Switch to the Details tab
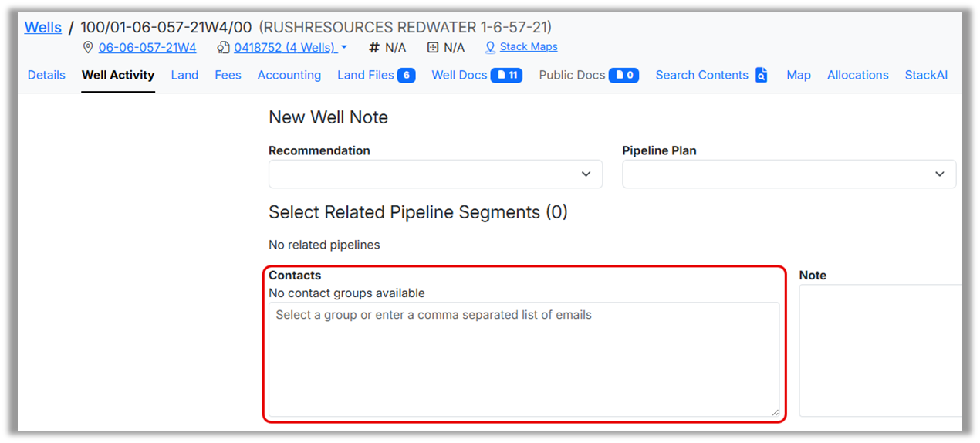The width and height of the screenshot is (980, 443). pos(46,76)
